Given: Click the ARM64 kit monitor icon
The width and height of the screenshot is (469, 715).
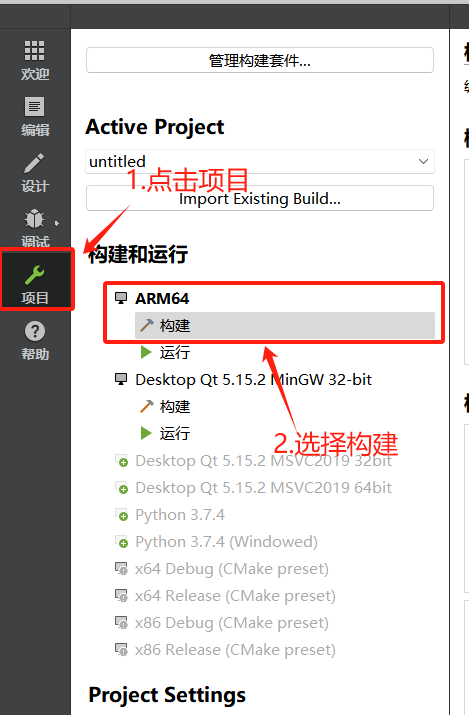Looking at the screenshot, I should pos(121,298).
